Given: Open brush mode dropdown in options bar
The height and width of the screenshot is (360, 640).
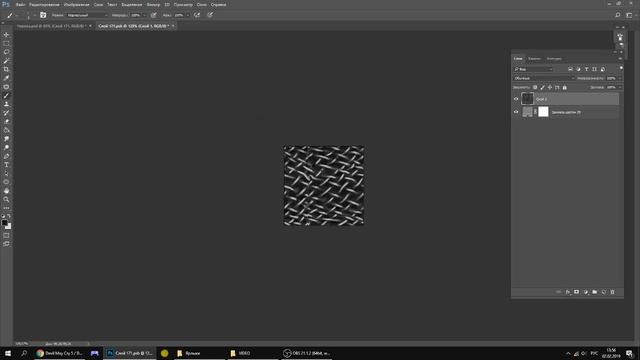Looking at the screenshot, I should click(x=87, y=15).
